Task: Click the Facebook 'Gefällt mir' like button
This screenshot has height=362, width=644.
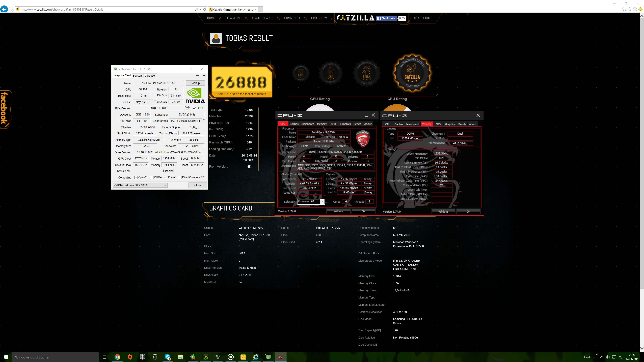Action: tap(387, 18)
